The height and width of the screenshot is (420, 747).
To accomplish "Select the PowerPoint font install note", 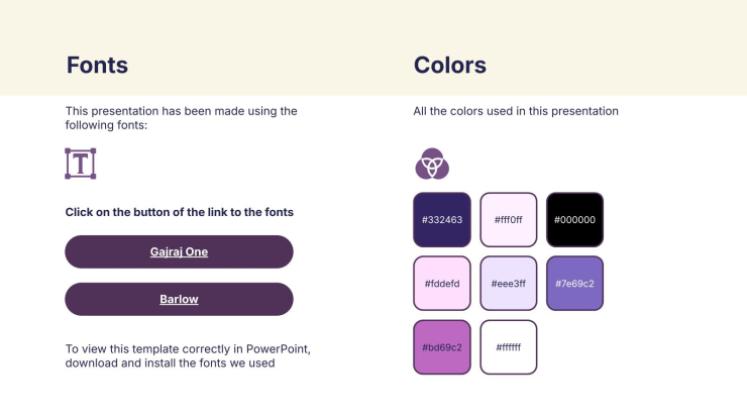I will [188, 356].
